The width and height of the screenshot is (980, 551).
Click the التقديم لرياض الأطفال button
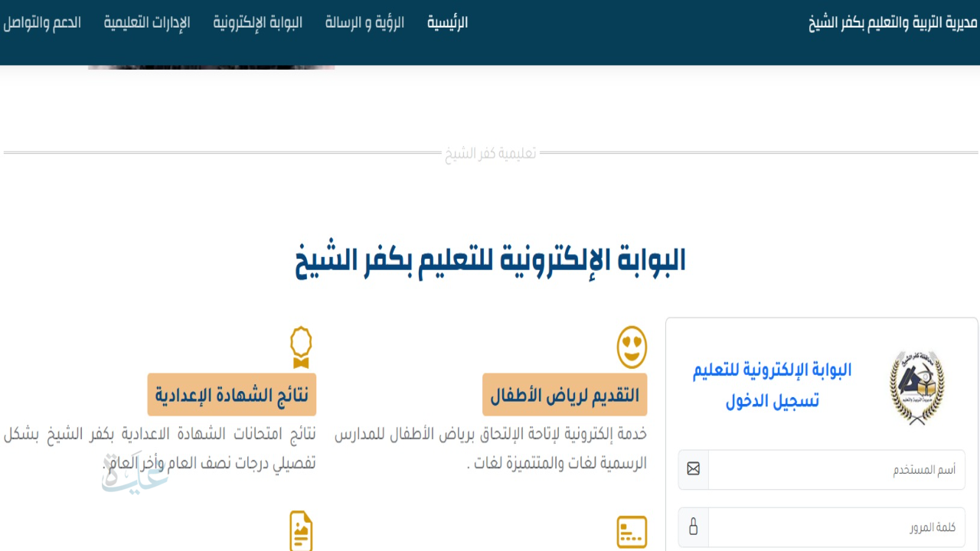tap(565, 395)
